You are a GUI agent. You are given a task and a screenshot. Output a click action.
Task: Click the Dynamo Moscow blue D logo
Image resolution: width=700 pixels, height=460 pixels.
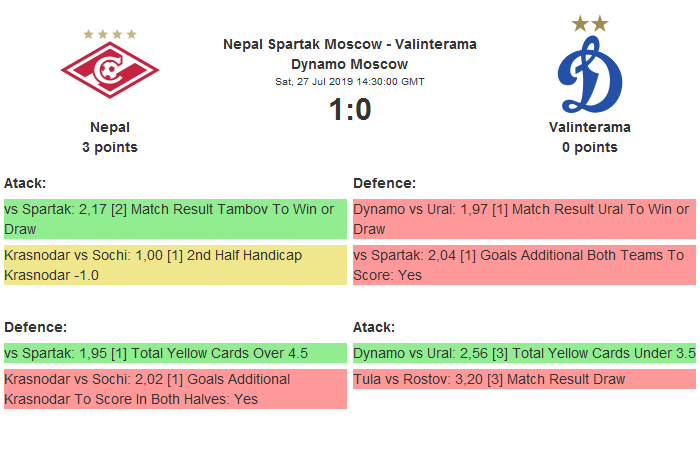click(590, 75)
